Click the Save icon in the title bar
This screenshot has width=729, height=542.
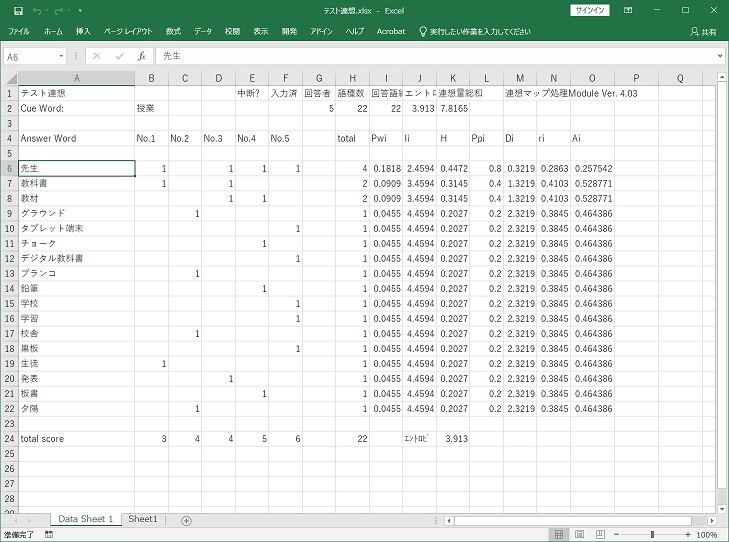18,10
